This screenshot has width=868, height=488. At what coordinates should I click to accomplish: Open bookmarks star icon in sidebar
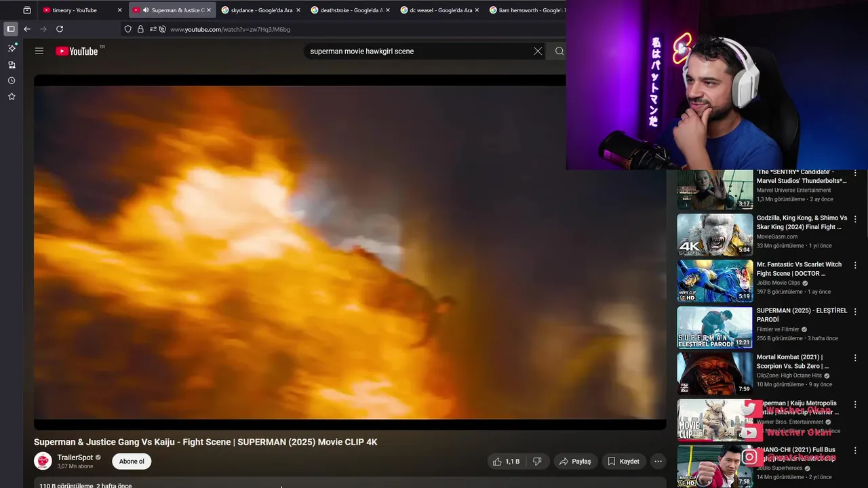point(12,96)
